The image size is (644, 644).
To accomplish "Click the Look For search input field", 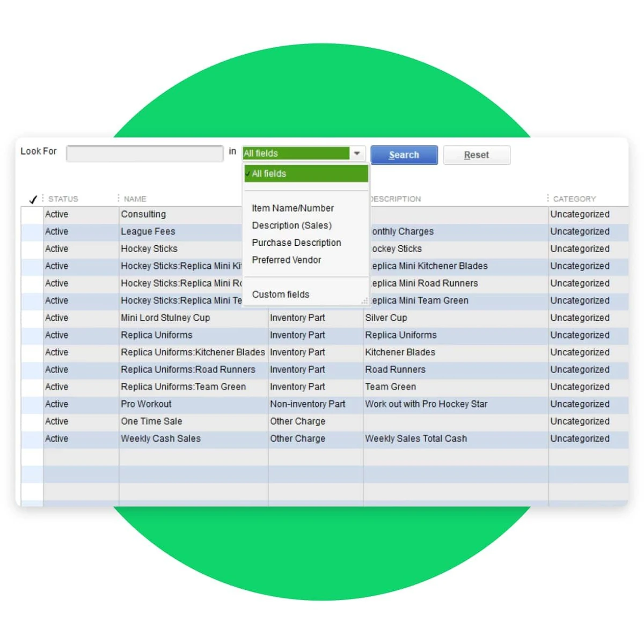I will [144, 153].
